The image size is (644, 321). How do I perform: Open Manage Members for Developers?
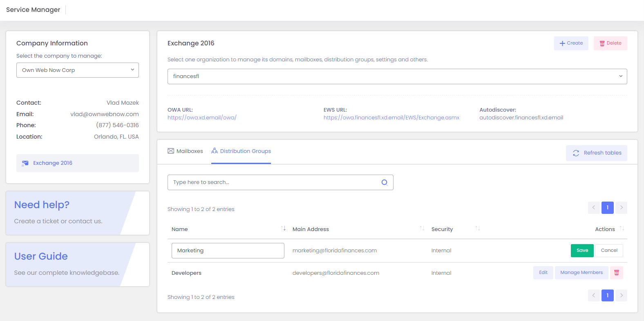581,273
